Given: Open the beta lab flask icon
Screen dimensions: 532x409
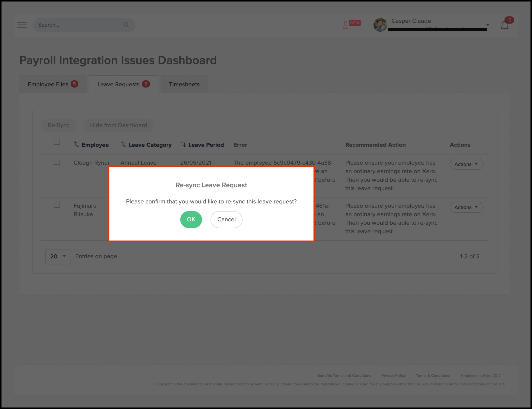Looking at the screenshot, I should click(345, 25).
